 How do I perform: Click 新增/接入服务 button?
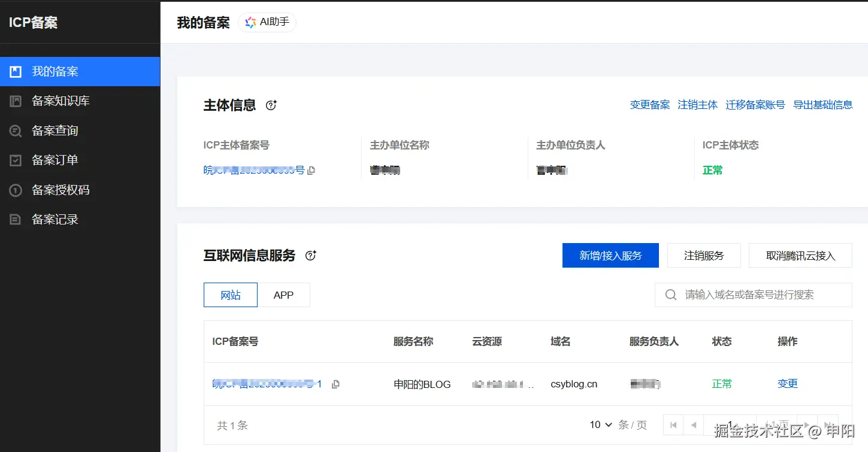click(610, 256)
